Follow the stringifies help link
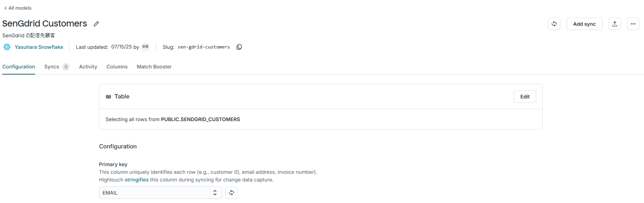Image resolution: width=644 pixels, height=203 pixels. [x=137, y=180]
